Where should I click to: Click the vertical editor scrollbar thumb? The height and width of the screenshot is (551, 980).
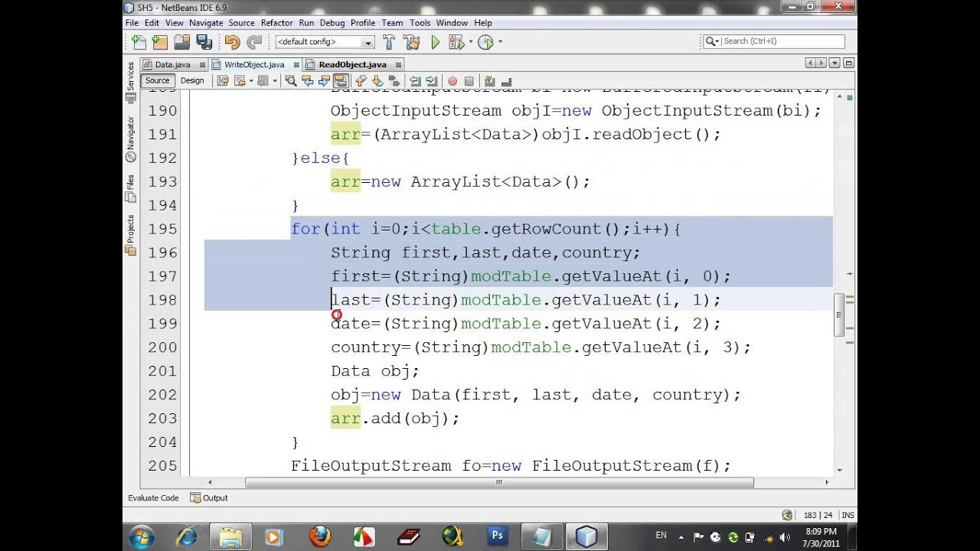(x=840, y=315)
